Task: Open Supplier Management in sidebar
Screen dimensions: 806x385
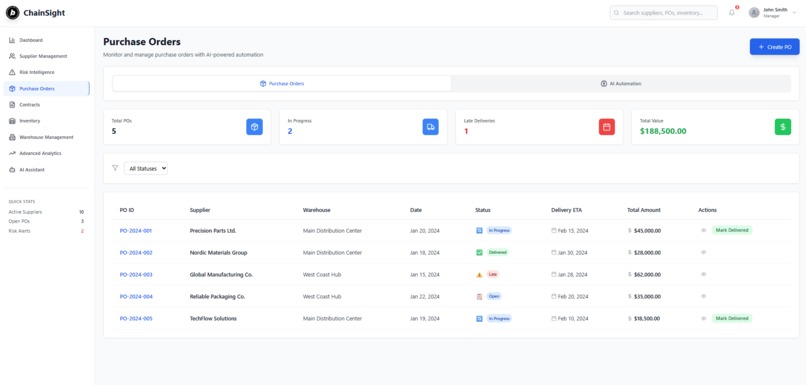Action: [46, 56]
